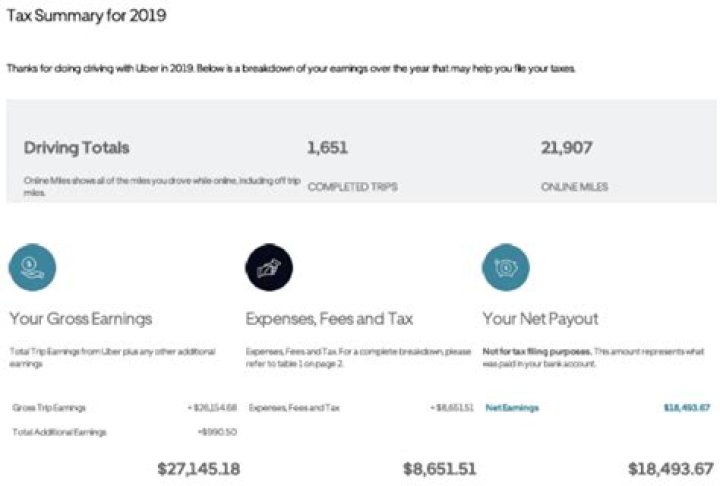Click the COMPLETED TRIPS label

coord(351,187)
